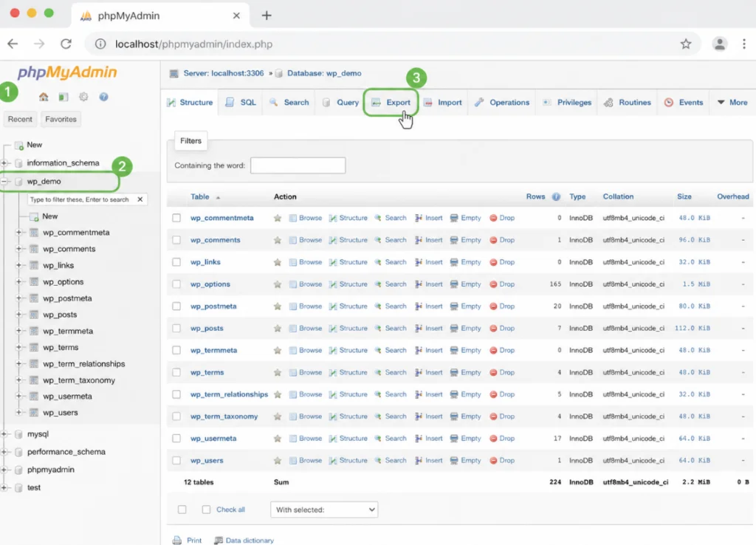Sort by the Table column header

click(x=199, y=196)
